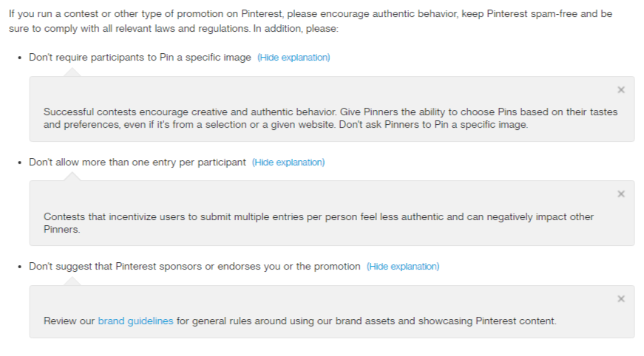Close the specific image explanation box
This screenshot has height=356, width=644.
(x=621, y=90)
